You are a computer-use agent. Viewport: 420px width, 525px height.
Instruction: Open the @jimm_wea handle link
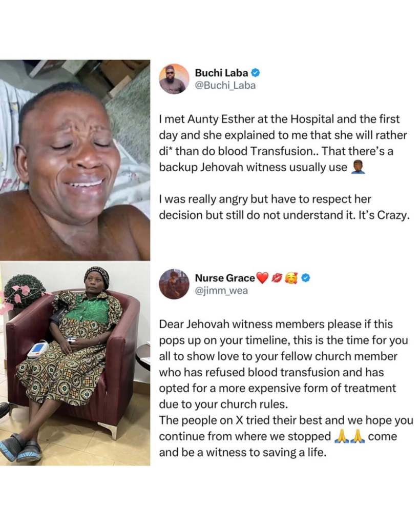click(x=221, y=291)
